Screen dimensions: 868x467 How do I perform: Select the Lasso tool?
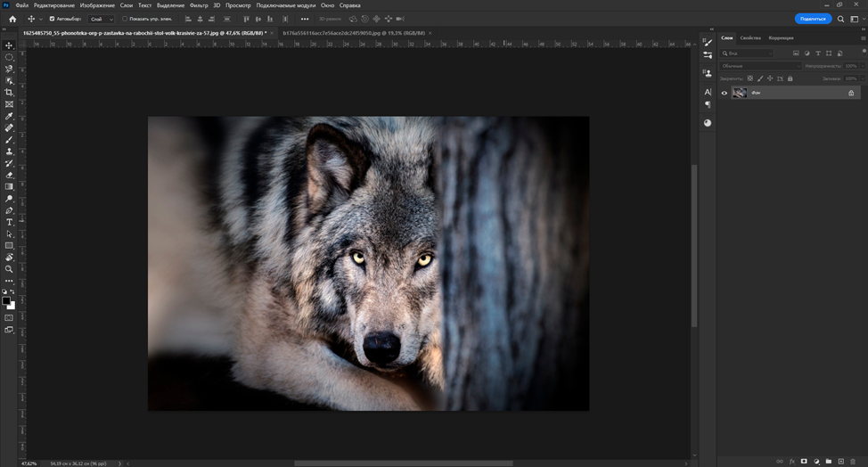pos(9,69)
